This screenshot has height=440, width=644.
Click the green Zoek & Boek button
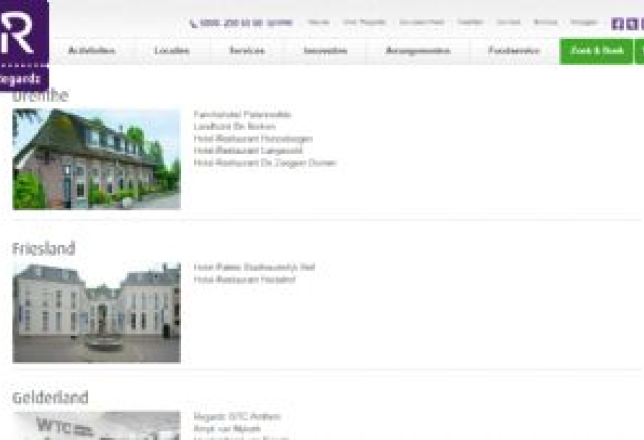click(x=597, y=51)
